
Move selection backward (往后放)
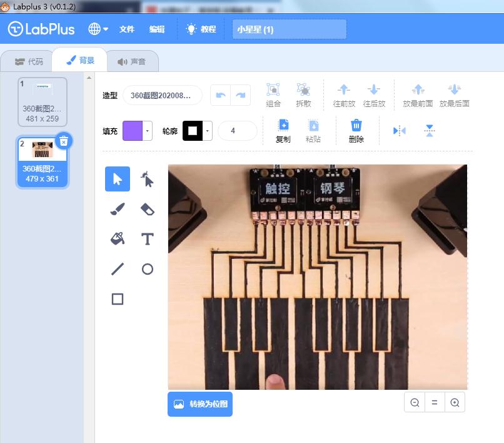[x=374, y=95]
